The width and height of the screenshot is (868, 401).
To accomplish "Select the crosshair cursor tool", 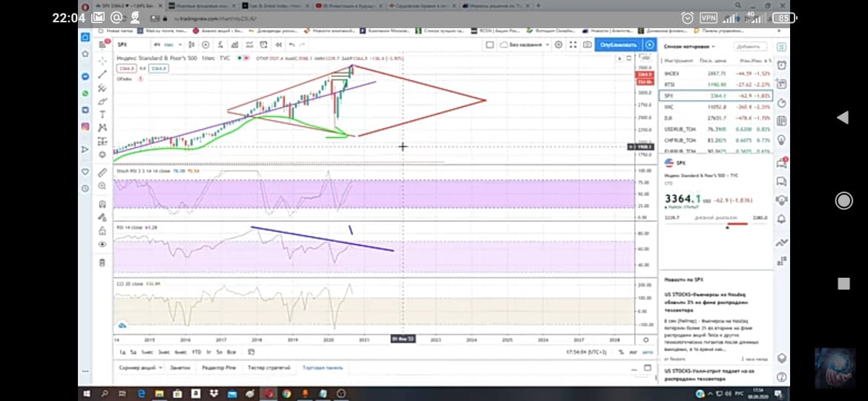I will click(102, 61).
